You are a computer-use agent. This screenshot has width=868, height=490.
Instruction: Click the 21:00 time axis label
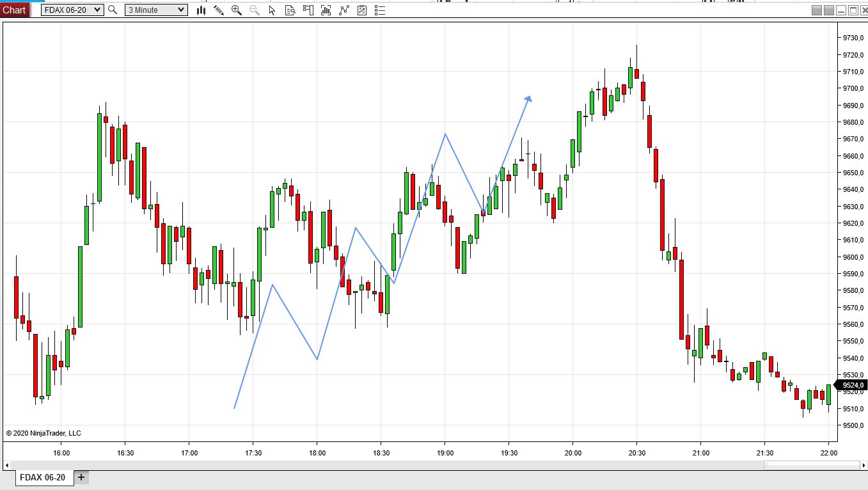[x=700, y=453]
